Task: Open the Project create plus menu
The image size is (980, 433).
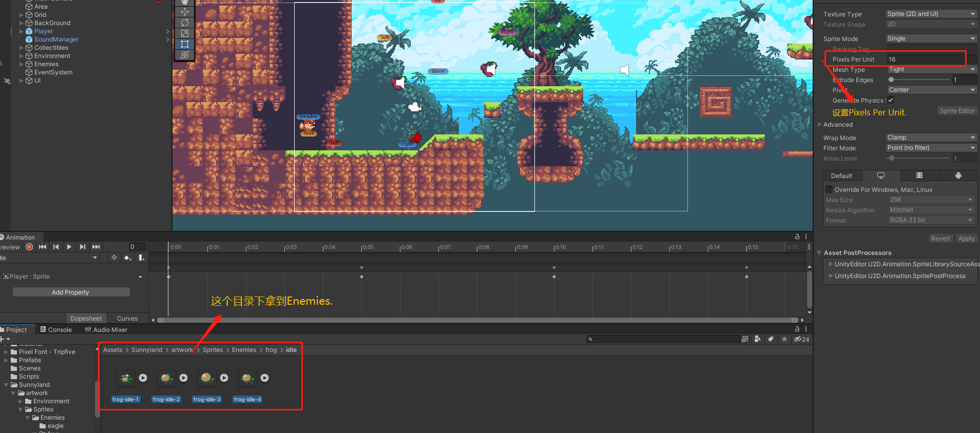Action: click(5, 339)
